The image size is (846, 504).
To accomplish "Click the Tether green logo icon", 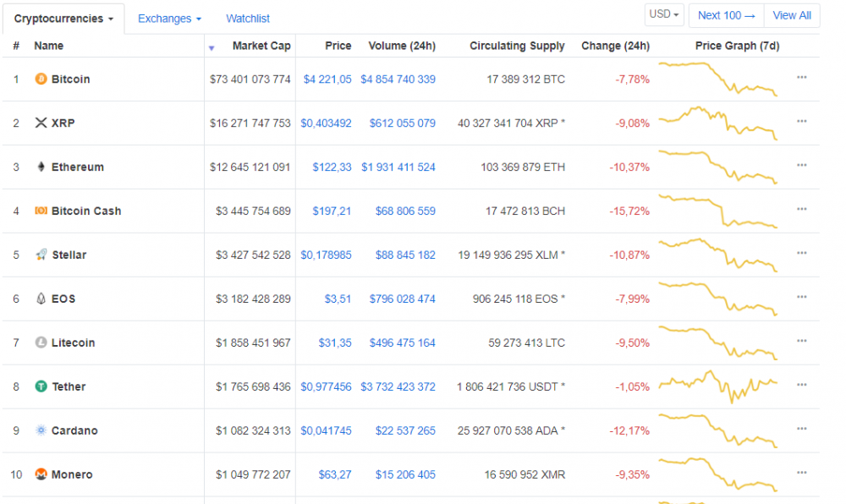I will (x=41, y=386).
